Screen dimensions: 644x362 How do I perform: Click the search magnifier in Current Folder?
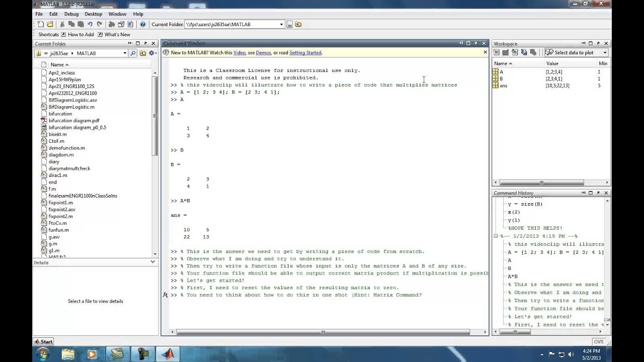click(x=133, y=53)
